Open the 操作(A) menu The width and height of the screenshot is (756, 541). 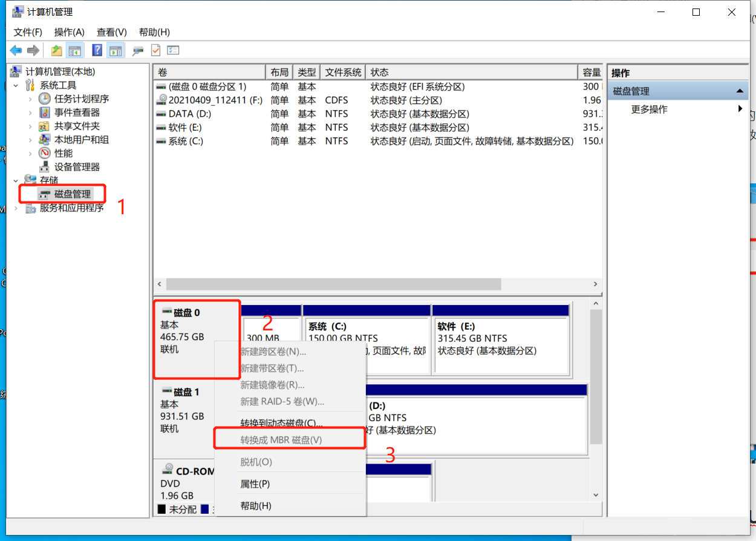69,32
